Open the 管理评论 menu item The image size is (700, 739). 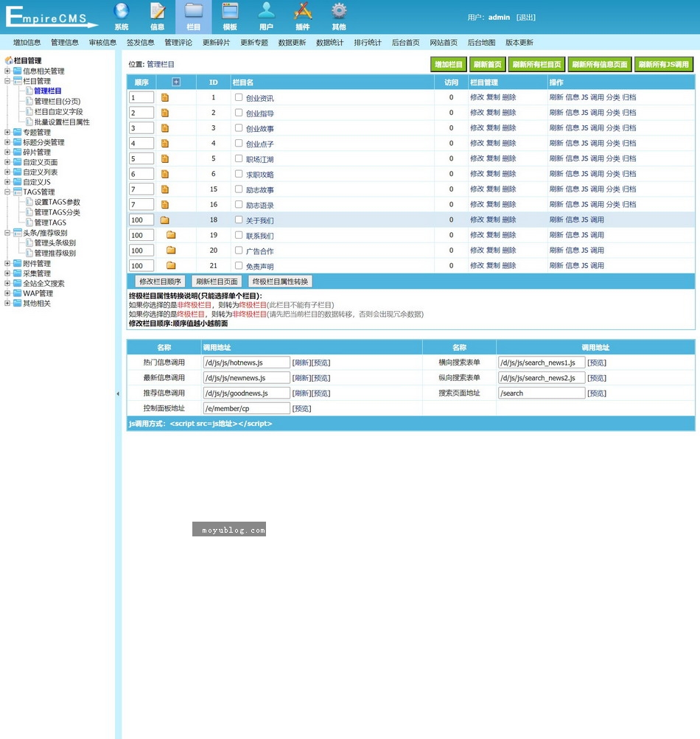coord(178,43)
